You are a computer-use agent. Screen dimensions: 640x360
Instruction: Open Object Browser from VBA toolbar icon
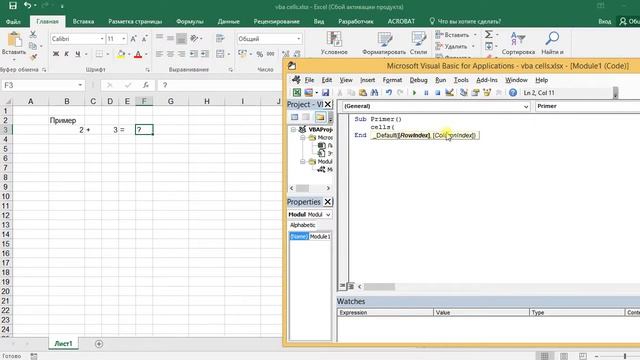(487, 93)
